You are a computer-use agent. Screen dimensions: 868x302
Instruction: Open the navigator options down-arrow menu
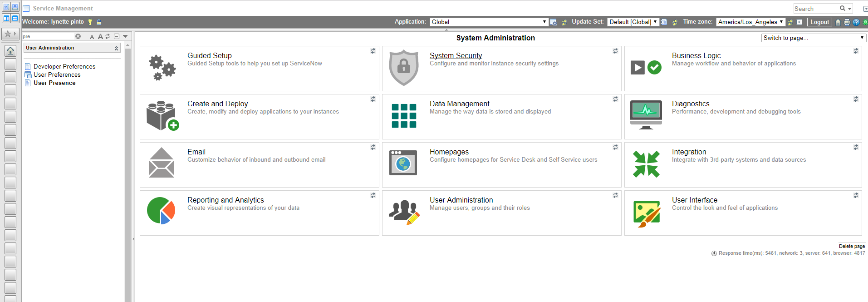tap(125, 36)
